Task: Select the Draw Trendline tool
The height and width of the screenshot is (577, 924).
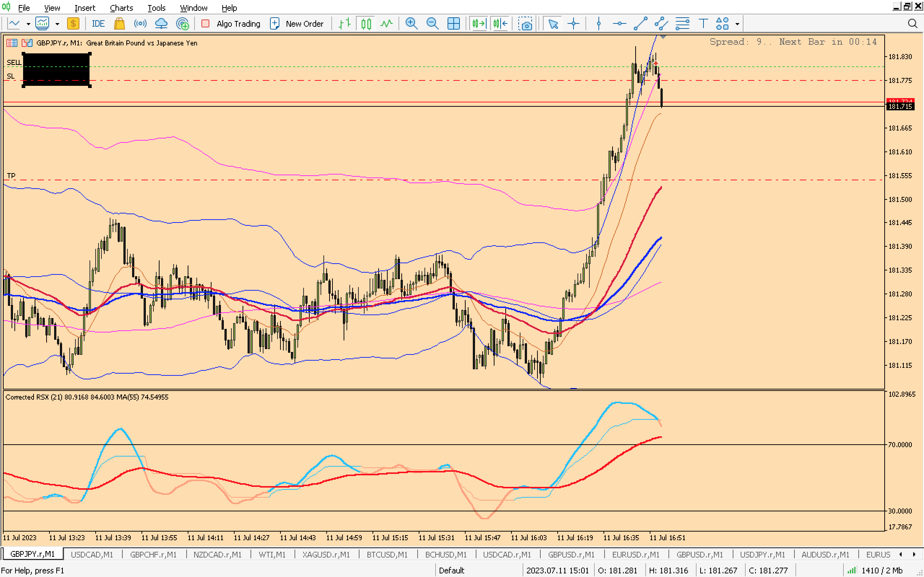Action: pos(640,24)
